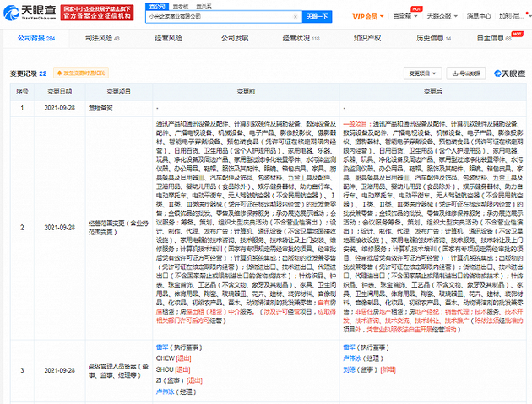
Task: Click the 导出数据 export button
Action: [466, 73]
